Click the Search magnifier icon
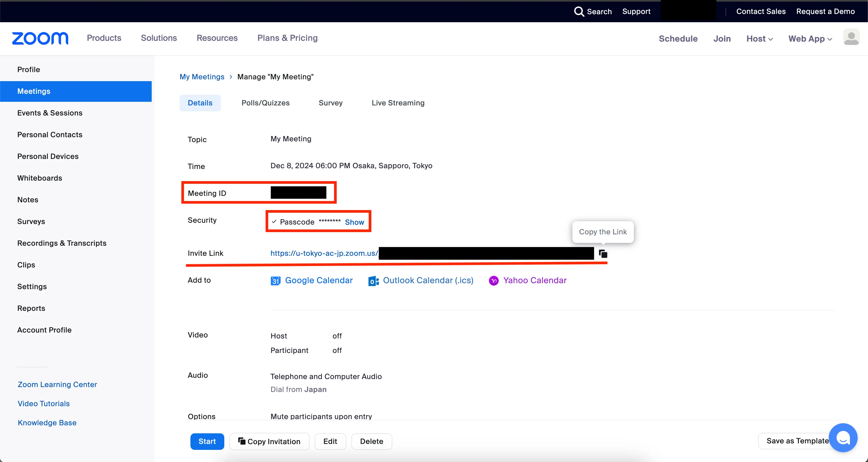 (579, 11)
